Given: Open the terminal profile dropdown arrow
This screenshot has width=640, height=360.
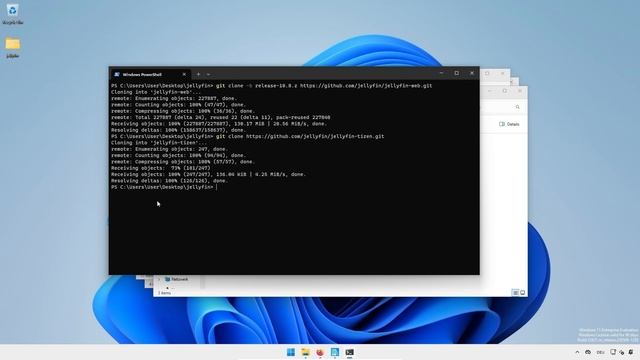Looking at the screenshot, I should click(x=208, y=74).
